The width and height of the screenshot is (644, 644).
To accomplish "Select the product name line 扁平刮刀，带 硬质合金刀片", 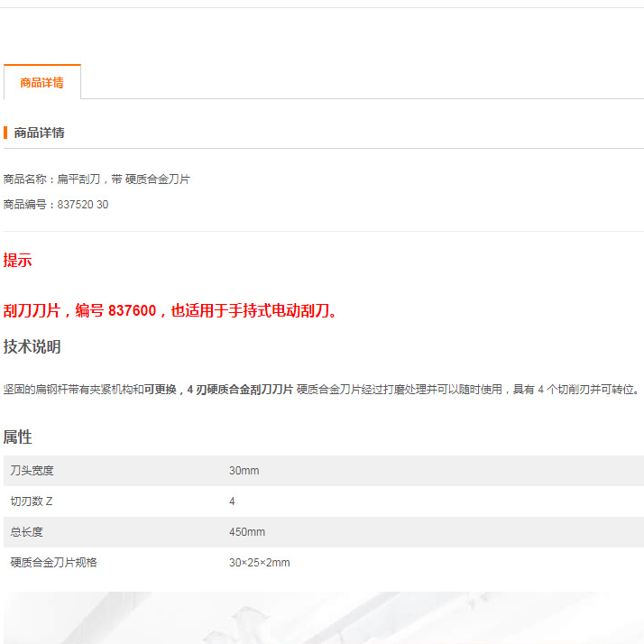I will coord(124,179).
